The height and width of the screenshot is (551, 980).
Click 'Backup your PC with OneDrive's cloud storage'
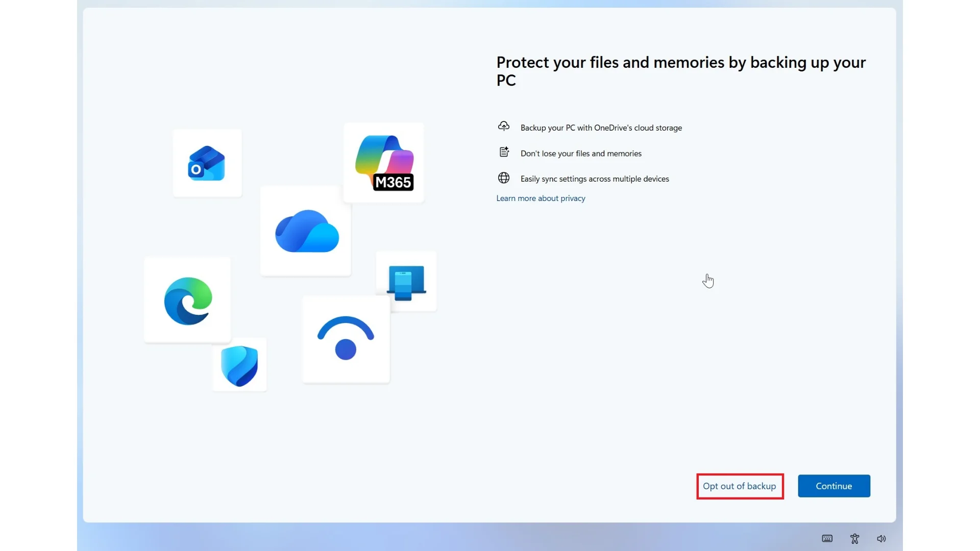(601, 128)
